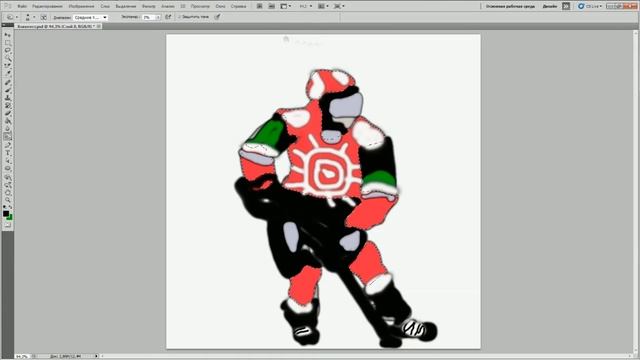Screen dimensions: 640x360
Task: Select the Gradient tool
Action: 7,121
